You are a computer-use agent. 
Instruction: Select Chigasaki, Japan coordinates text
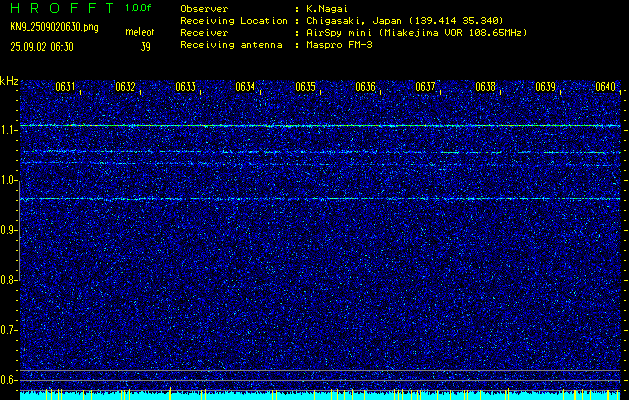click(405, 20)
